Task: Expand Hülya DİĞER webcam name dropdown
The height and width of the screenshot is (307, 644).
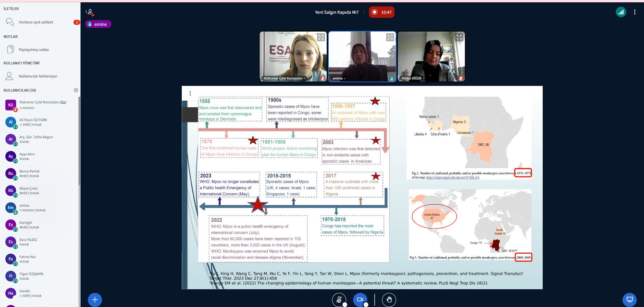Action: 413,79
